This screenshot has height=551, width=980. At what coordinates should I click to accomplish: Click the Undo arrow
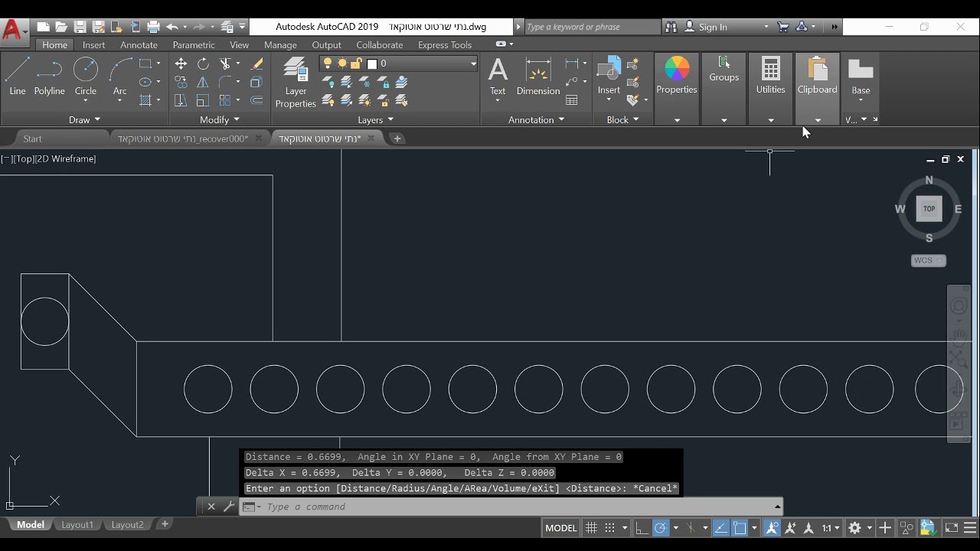171,27
